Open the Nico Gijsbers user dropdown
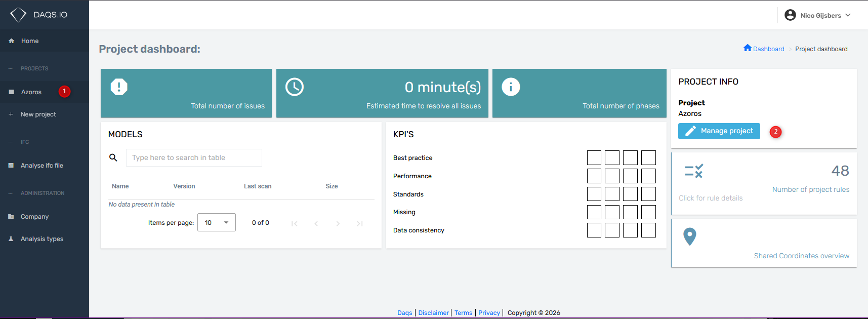The image size is (868, 319). 818,15
